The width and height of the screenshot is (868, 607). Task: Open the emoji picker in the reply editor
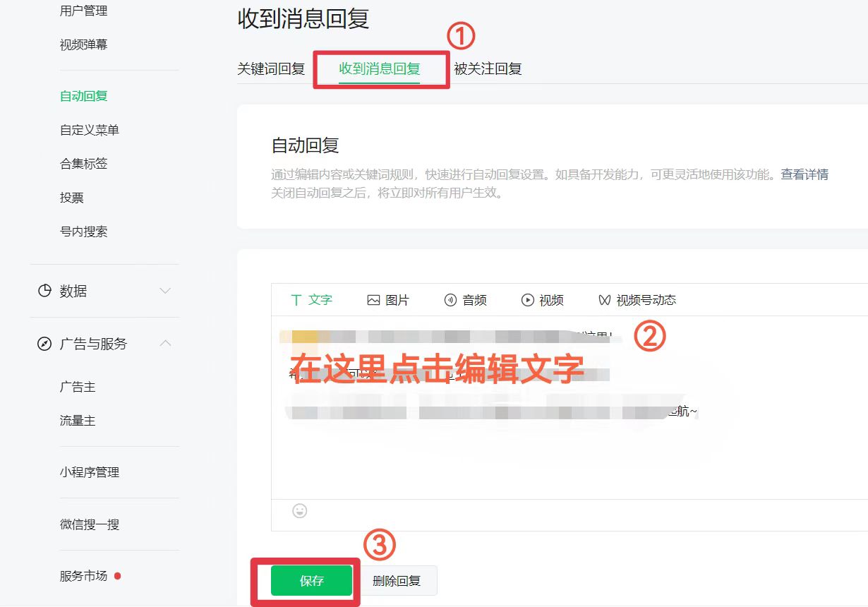300,510
